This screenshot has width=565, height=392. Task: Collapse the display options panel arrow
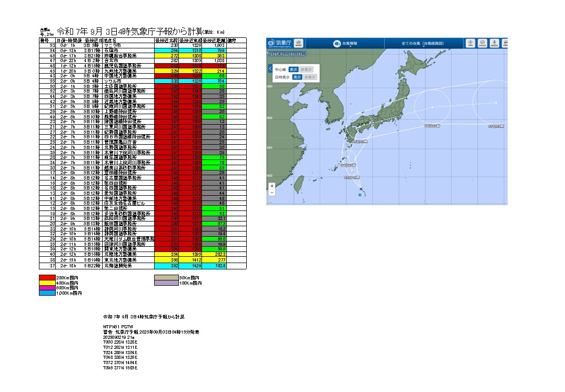270,69
